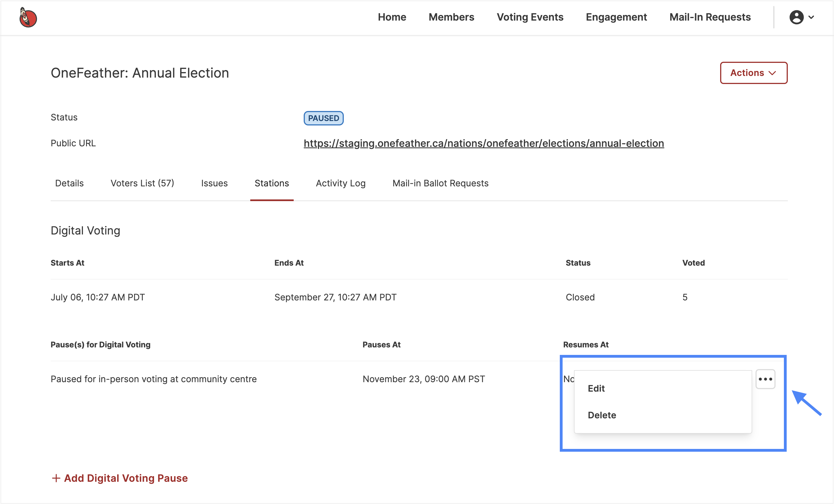Click the OneFeather logo icon

click(28, 17)
